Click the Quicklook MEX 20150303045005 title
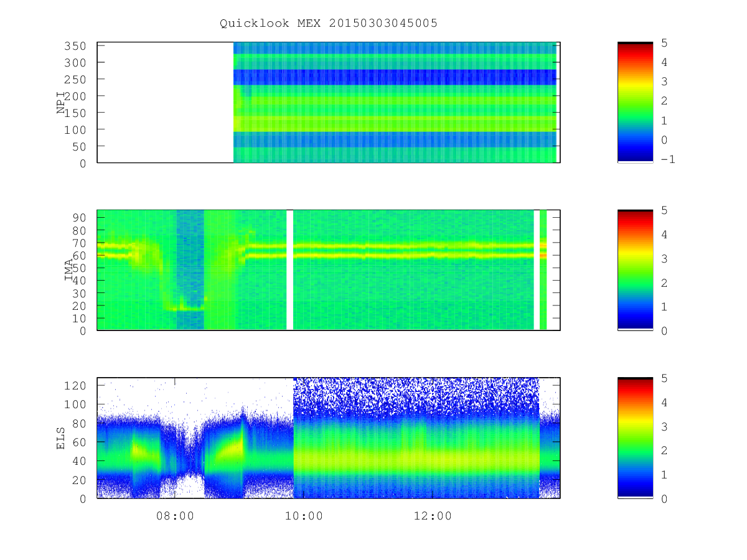 click(329, 24)
